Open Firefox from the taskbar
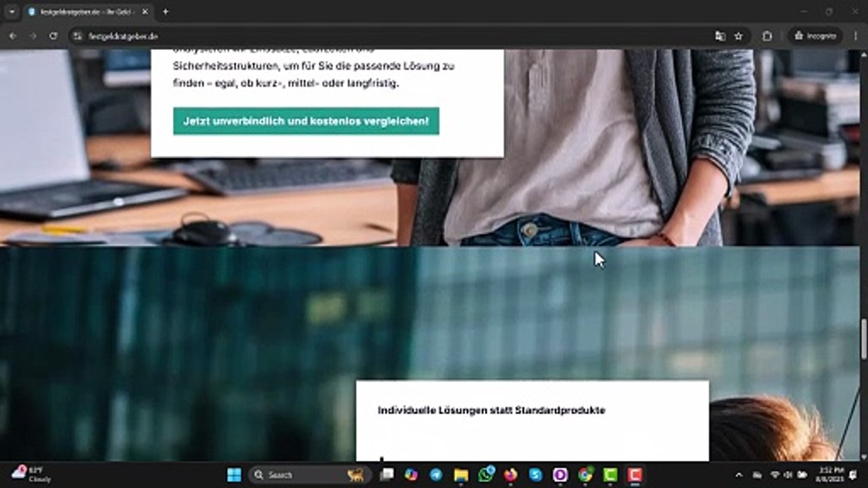The width and height of the screenshot is (868, 488). 511,474
